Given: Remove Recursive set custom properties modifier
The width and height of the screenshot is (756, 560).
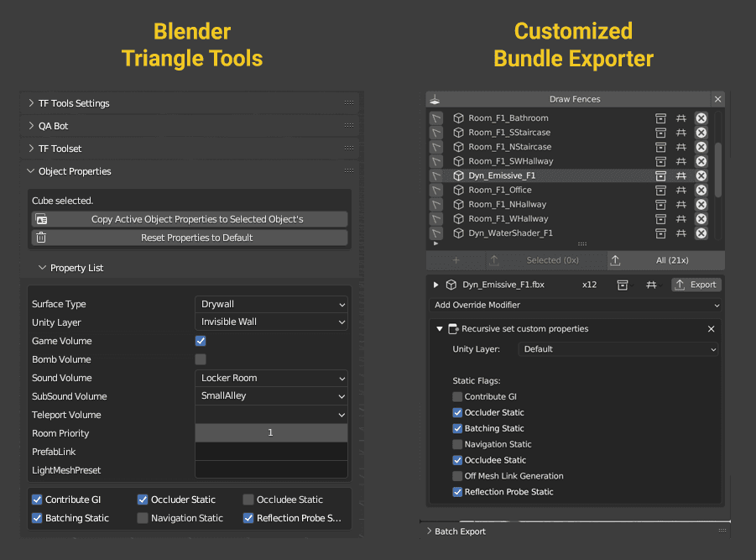Looking at the screenshot, I should coord(712,329).
